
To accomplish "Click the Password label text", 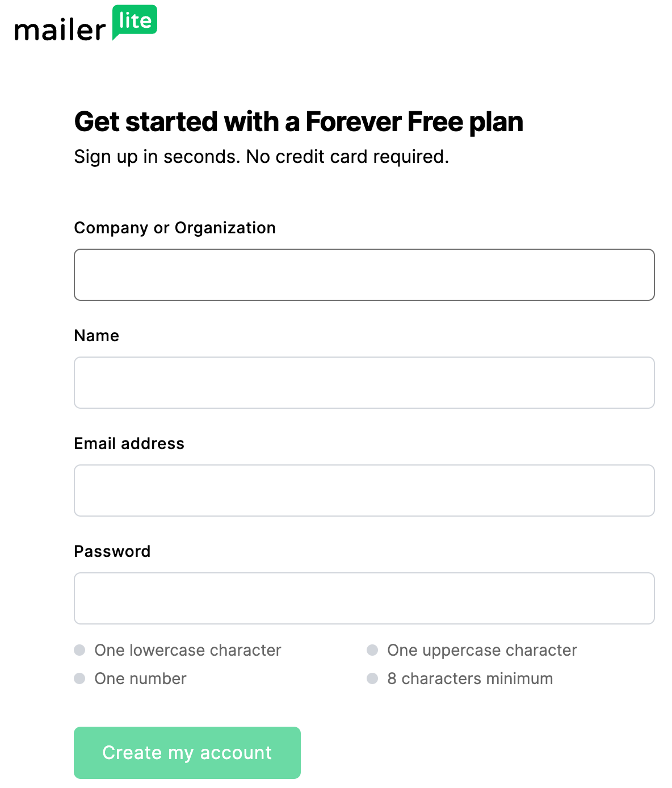I will (112, 551).
